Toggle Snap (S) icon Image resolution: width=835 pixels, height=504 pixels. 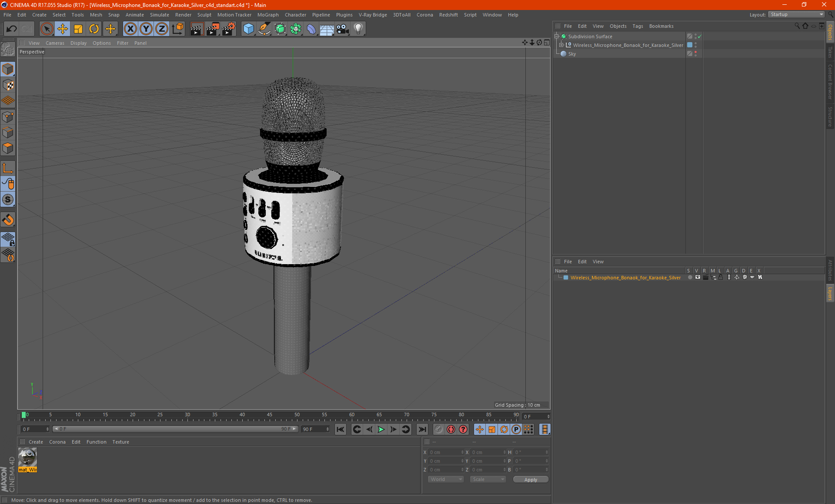click(x=8, y=199)
